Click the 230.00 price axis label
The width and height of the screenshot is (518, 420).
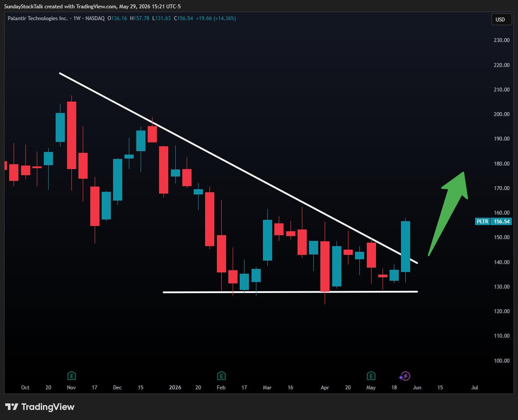click(501, 40)
